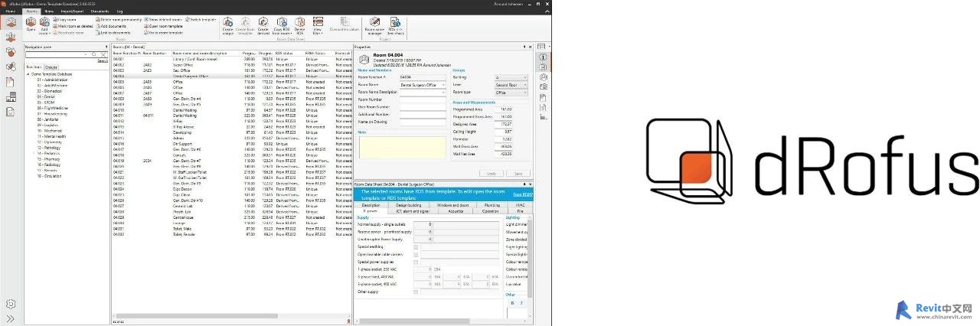Viewport: 980px width, 326px height.
Task: Toggle Special power supplies checkbox
Action: (x=416, y=262)
